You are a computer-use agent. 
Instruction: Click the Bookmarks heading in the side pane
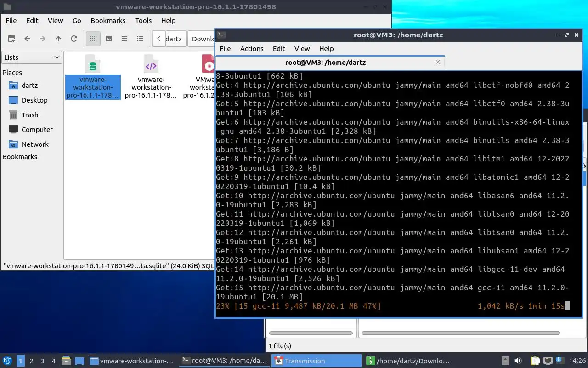[20, 157]
